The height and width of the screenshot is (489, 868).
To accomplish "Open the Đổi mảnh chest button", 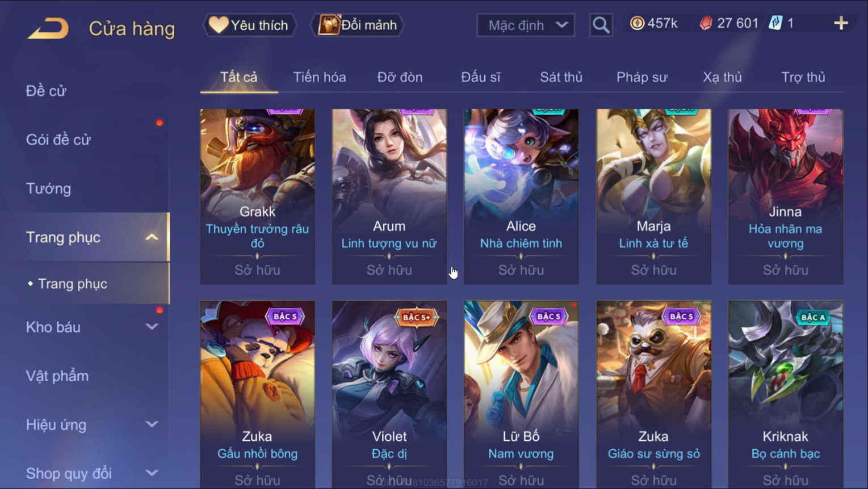I will tap(357, 25).
